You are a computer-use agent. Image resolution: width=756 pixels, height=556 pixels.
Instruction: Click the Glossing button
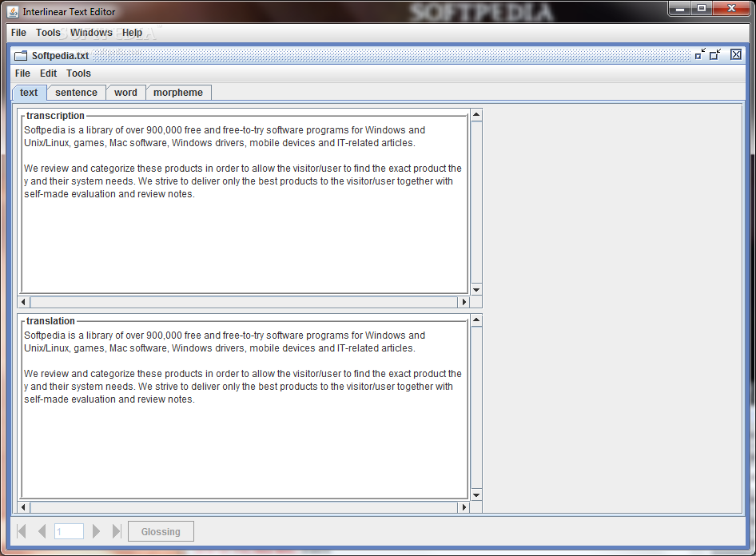[x=161, y=531]
